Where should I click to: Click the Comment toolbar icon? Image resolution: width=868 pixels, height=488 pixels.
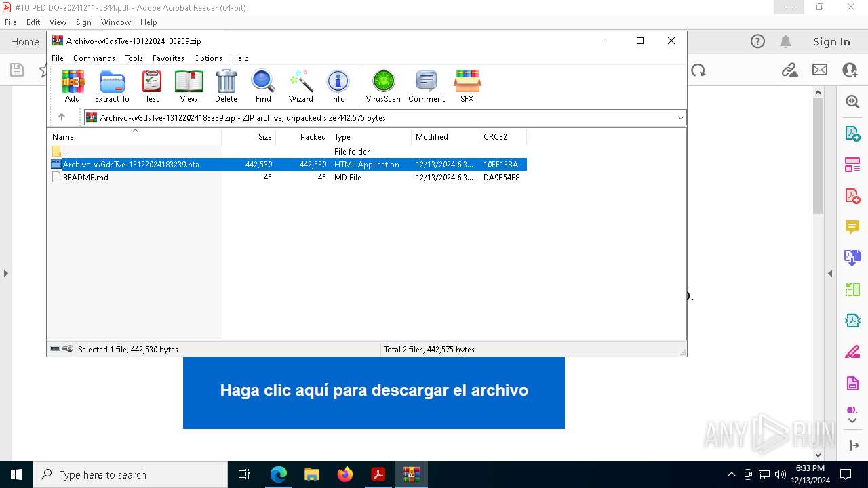(427, 86)
